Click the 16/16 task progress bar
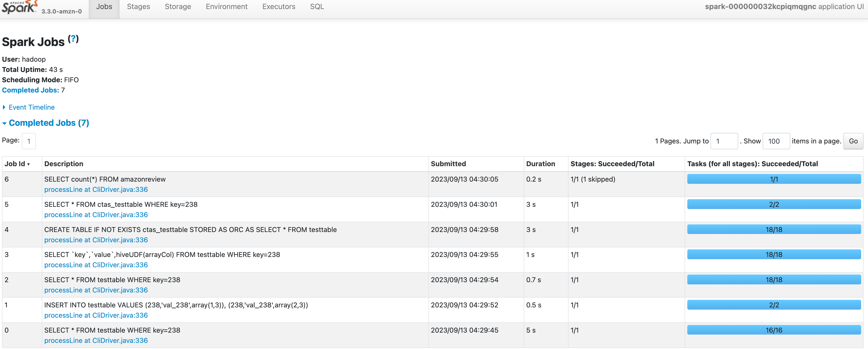The height and width of the screenshot is (349, 868). coord(774,330)
